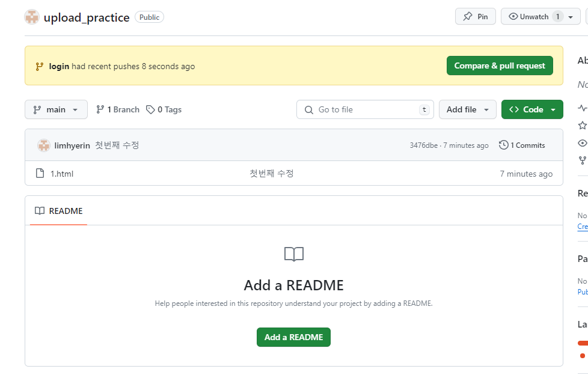Viewport: 588px width, 378px height.
Task: Click the eye watchers icon in right sidebar
Action: (583, 143)
